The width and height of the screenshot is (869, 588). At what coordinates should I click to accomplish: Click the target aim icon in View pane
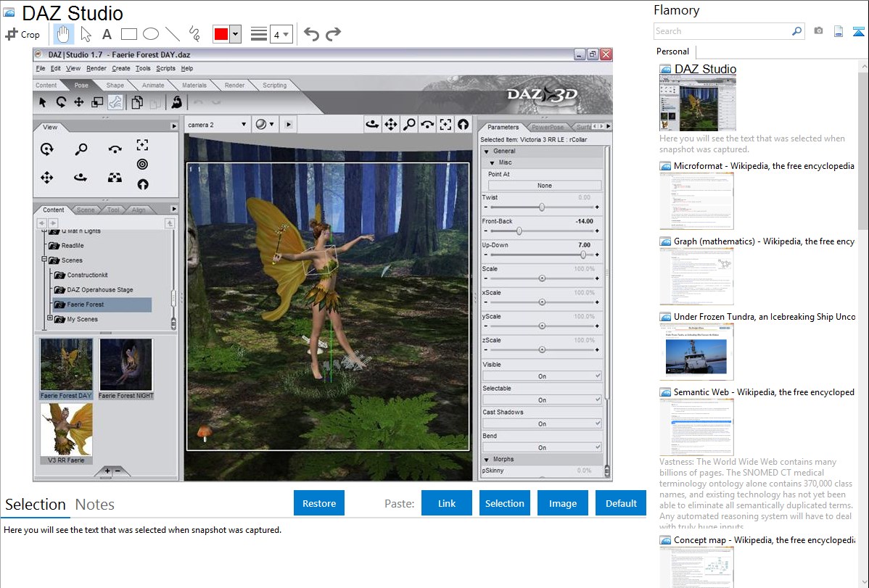pyautogui.click(x=142, y=164)
